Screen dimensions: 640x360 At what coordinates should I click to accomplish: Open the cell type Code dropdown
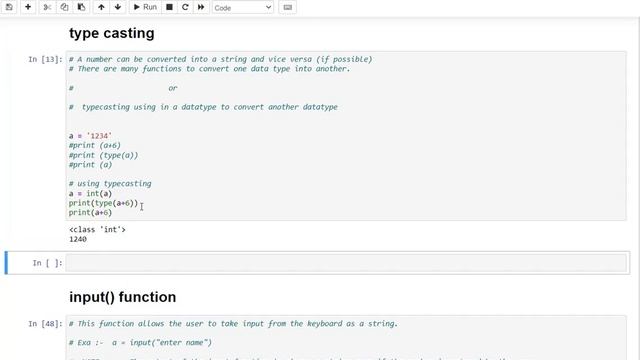pyautogui.click(x=242, y=7)
